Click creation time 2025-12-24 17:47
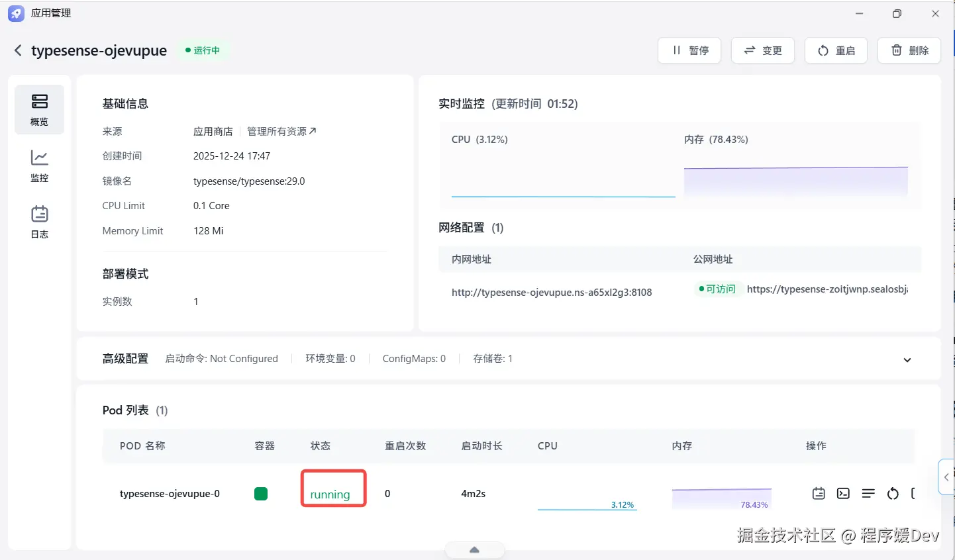Viewport: 955px width, 560px height. (x=232, y=156)
